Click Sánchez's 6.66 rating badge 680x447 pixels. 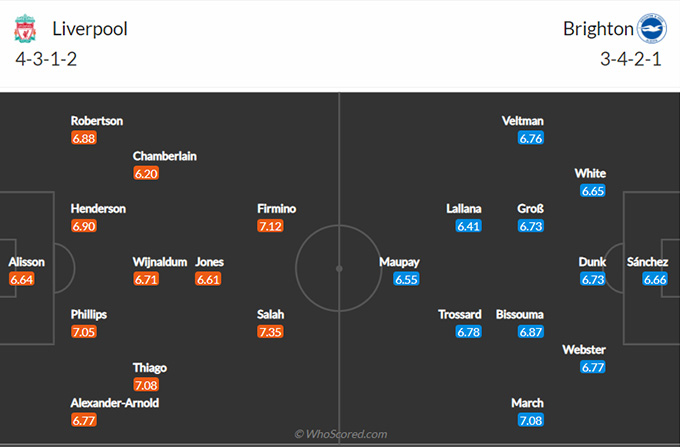pyautogui.click(x=655, y=280)
